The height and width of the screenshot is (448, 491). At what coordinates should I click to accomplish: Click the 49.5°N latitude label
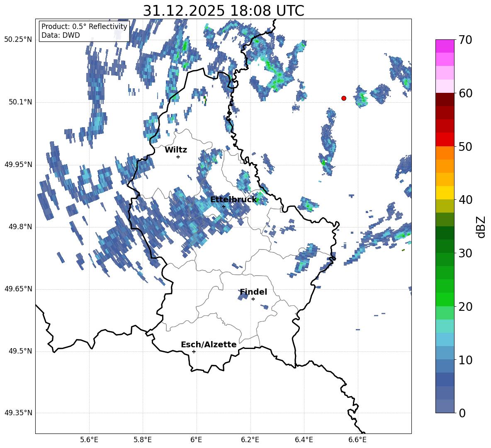click(20, 351)
